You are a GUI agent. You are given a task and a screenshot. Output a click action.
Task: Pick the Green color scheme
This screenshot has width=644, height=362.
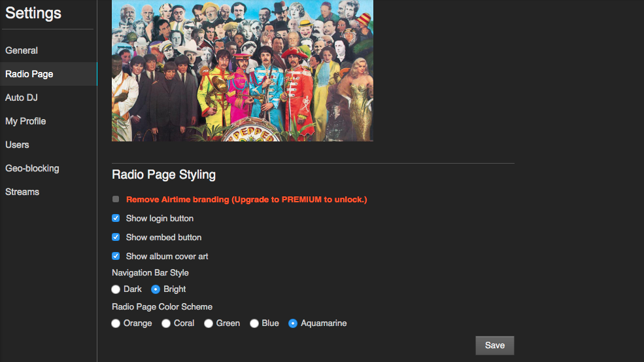209,323
